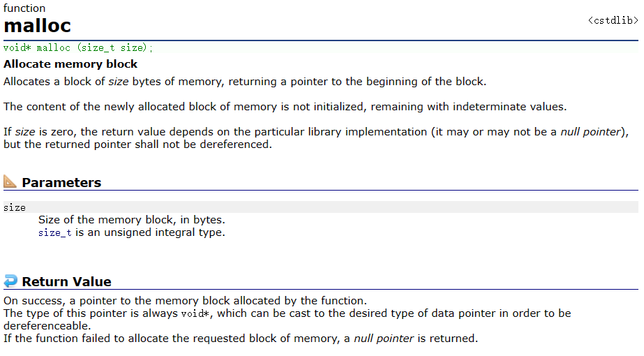The image size is (644, 356).
Task: Click the 'On success' return sentence
Action: (185, 301)
